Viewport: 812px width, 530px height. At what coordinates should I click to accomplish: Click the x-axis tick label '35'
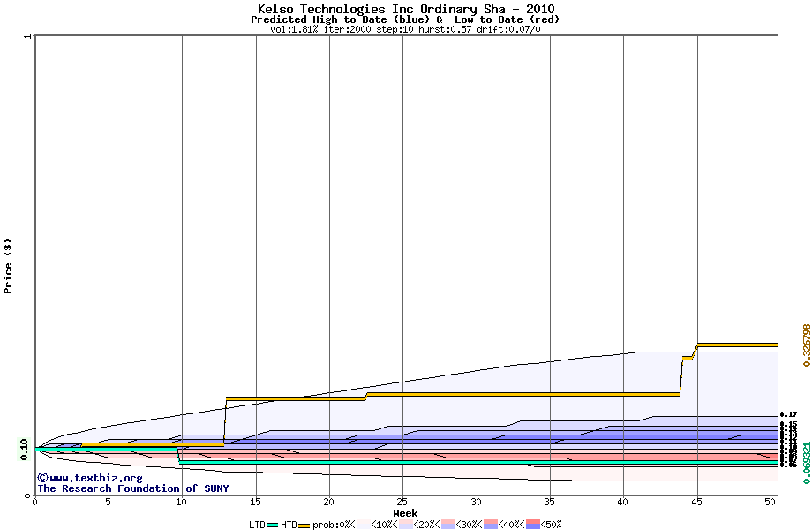point(550,502)
